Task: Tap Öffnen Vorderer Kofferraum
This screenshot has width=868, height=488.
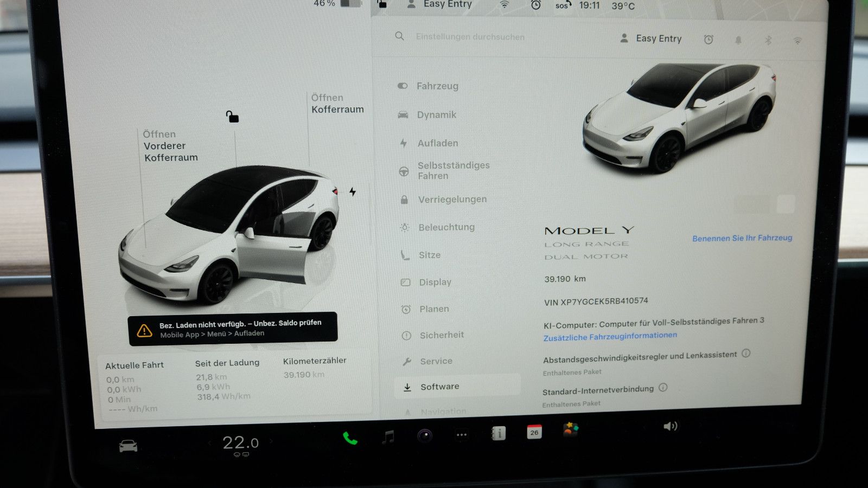Action: point(170,146)
